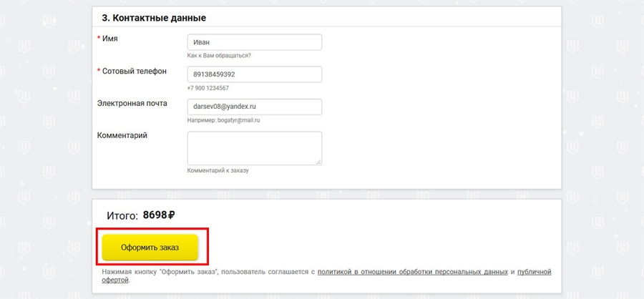This screenshot has width=644, height=299.
Task: Click the "Имя" field label
Action: pos(109,39)
